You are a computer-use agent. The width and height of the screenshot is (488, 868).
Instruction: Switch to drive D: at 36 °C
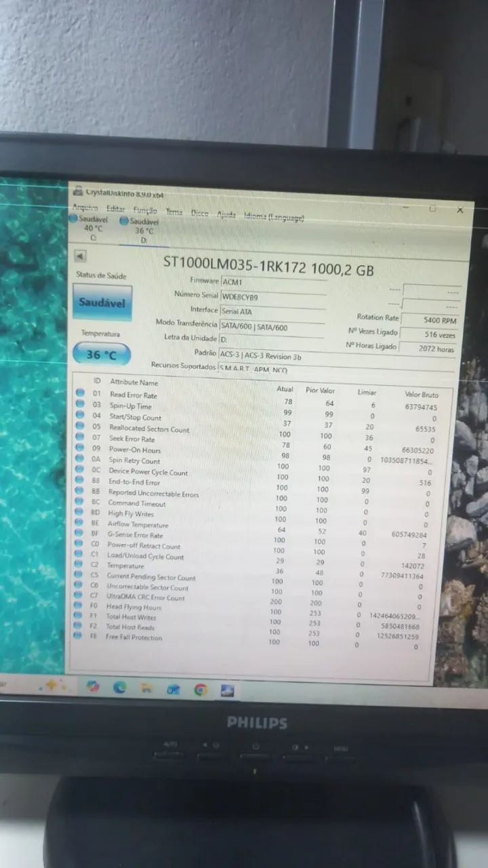click(140, 231)
